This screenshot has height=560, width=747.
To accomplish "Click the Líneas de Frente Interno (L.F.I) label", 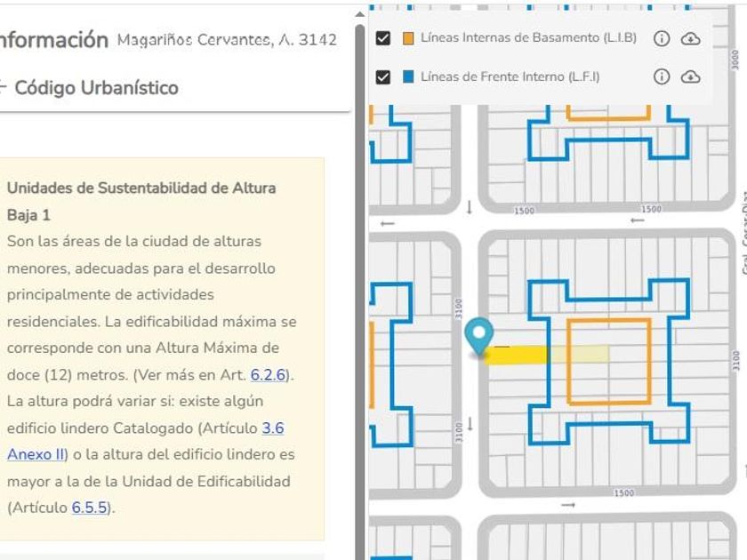I will tap(510, 76).
